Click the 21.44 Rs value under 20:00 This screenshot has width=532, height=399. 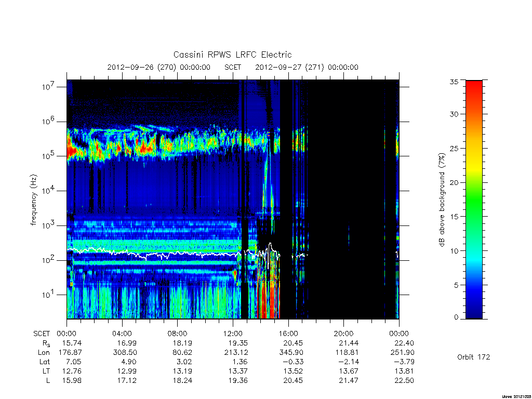pos(349,343)
